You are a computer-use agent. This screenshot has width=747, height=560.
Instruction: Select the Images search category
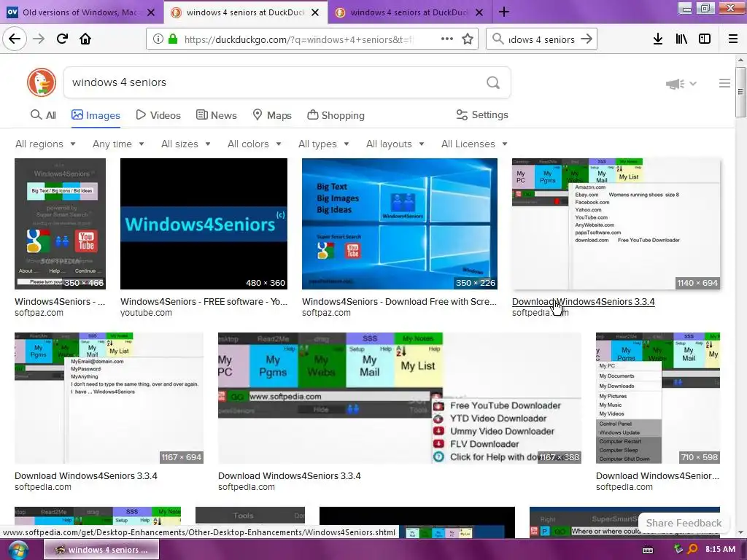[x=96, y=115]
